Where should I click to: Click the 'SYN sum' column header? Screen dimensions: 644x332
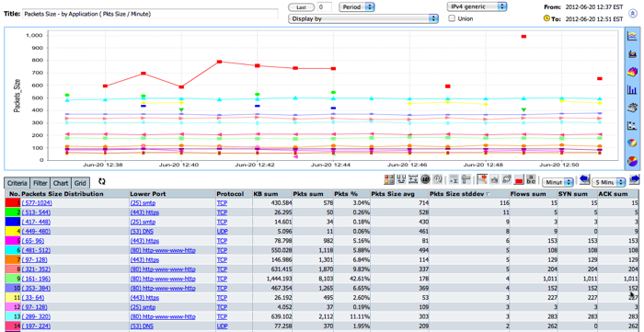tap(577, 194)
